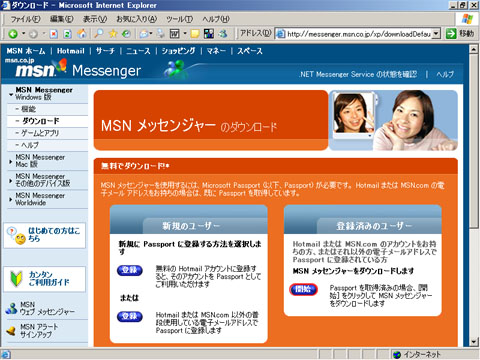This screenshot has height=360, width=480.
Task: Open Favorites with the star icon
Action: [113, 34]
